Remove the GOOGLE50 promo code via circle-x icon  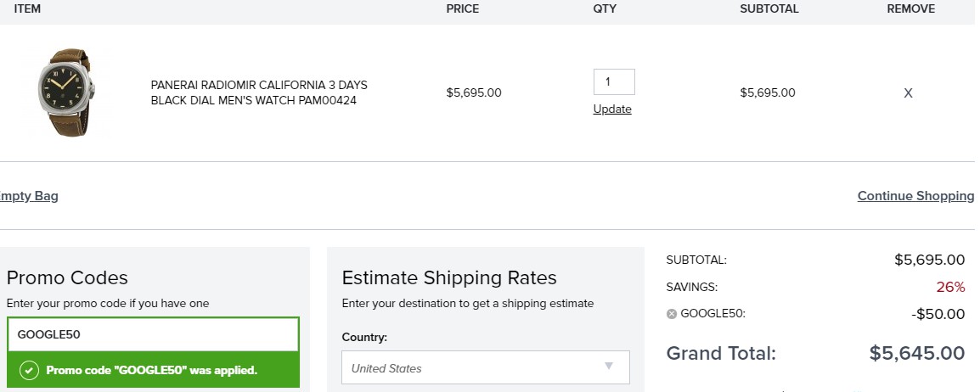pyautogui.click(x=672, y=314)
